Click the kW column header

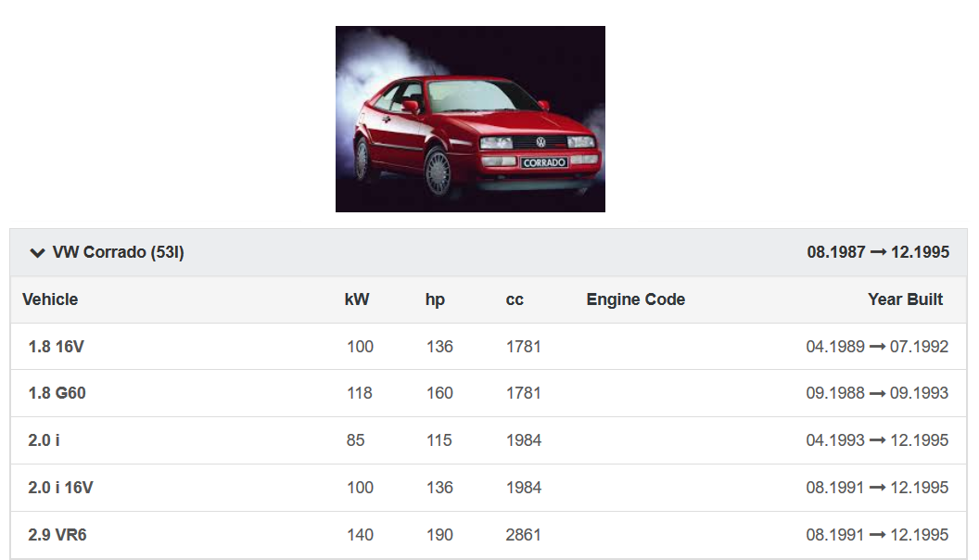point(357,299)
